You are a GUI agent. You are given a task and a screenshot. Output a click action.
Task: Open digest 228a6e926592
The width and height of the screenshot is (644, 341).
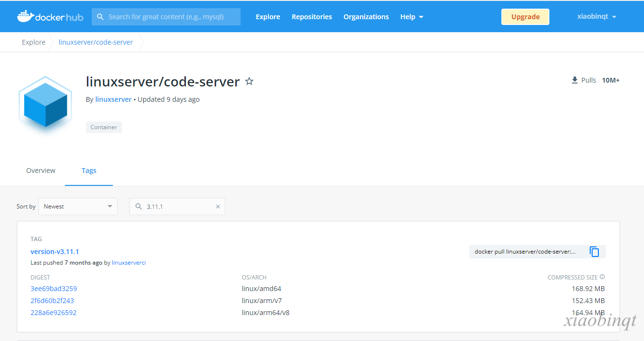click(53, 313)
